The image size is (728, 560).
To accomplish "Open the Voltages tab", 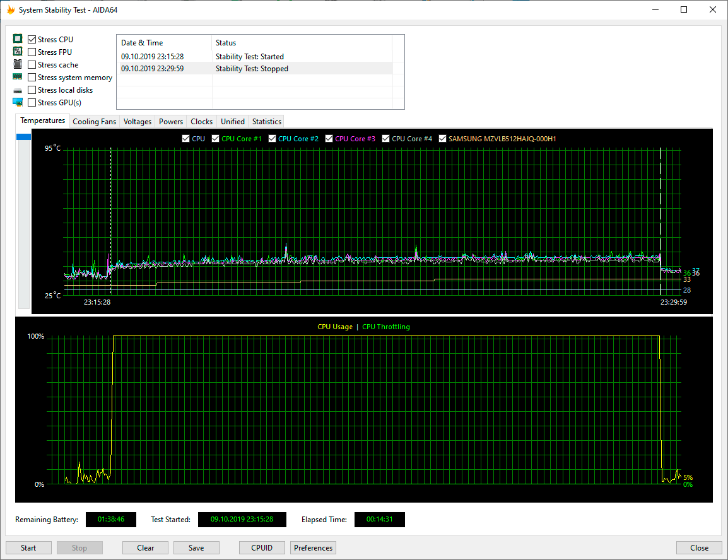I will 138,122.
